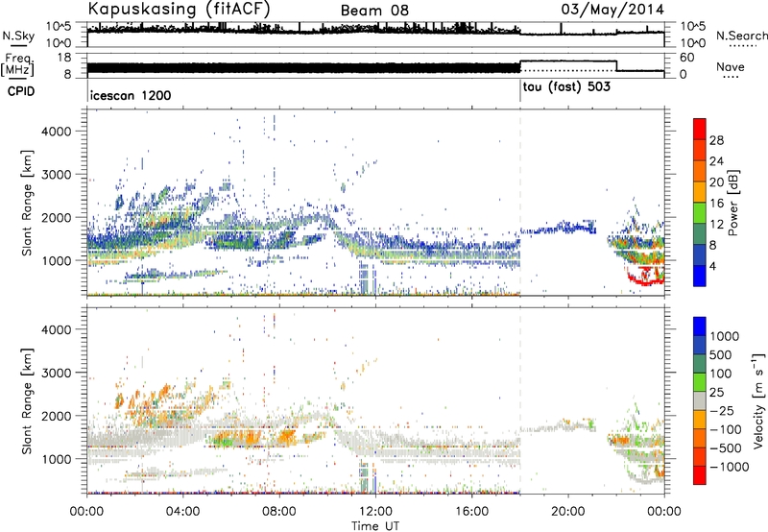The height and width of the screenshot is (532, 768).
Task: Select the Slant Range label of power panel
Action: click(x=27, y=203)
